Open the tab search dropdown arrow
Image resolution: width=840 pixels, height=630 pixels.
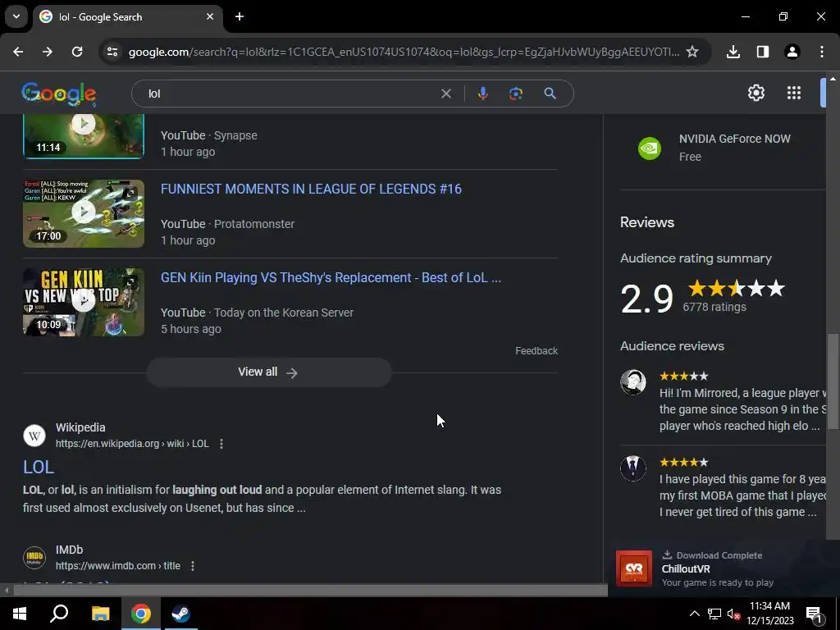click(x=16, y=16)
